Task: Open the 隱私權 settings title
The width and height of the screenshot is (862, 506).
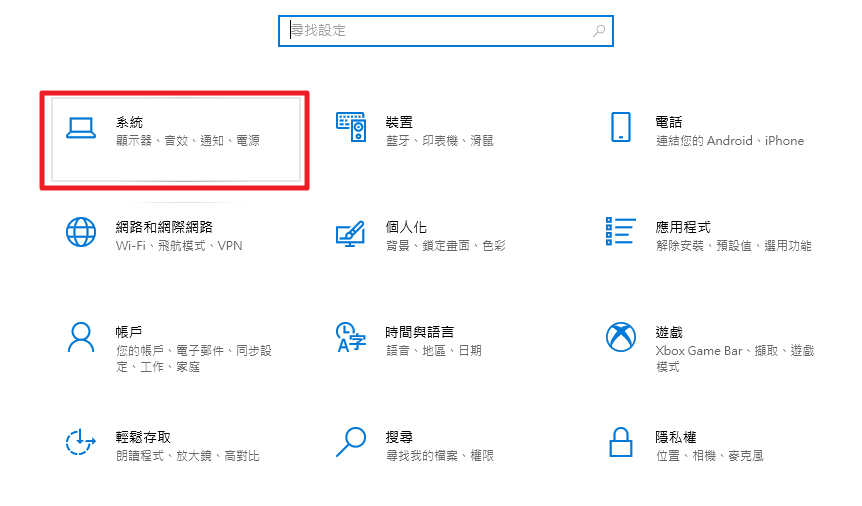Action: coord(676,437)
